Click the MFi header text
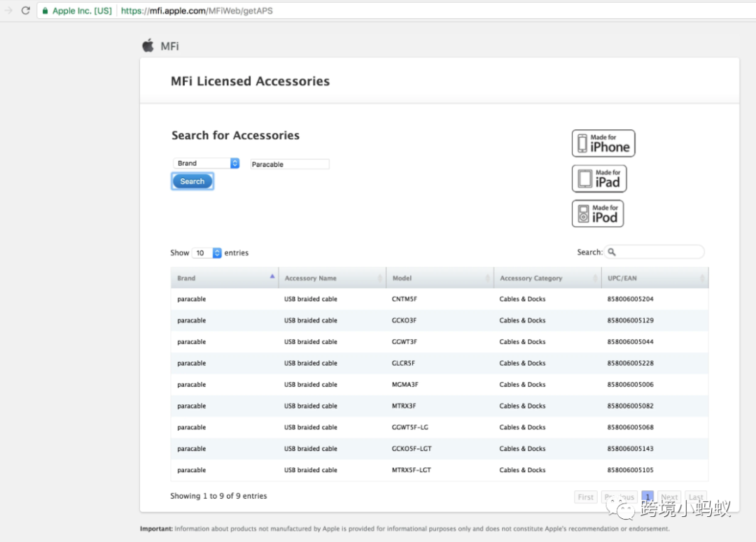 tap(169, 46)
